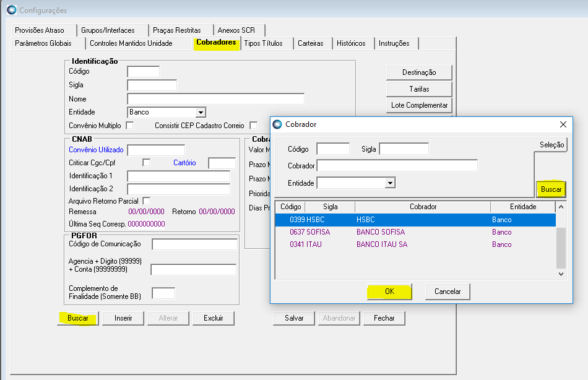Click the blue Cartório label

point(184,162)
